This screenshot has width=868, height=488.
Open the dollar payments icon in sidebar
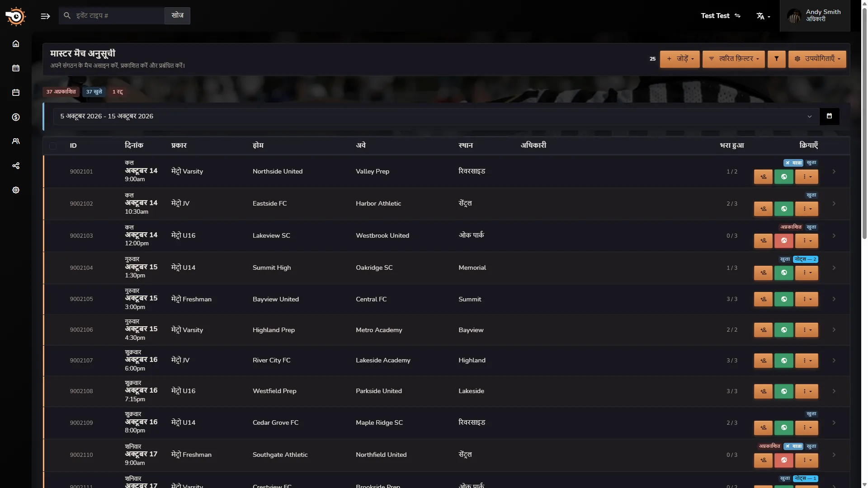click(x=16, y=117)
